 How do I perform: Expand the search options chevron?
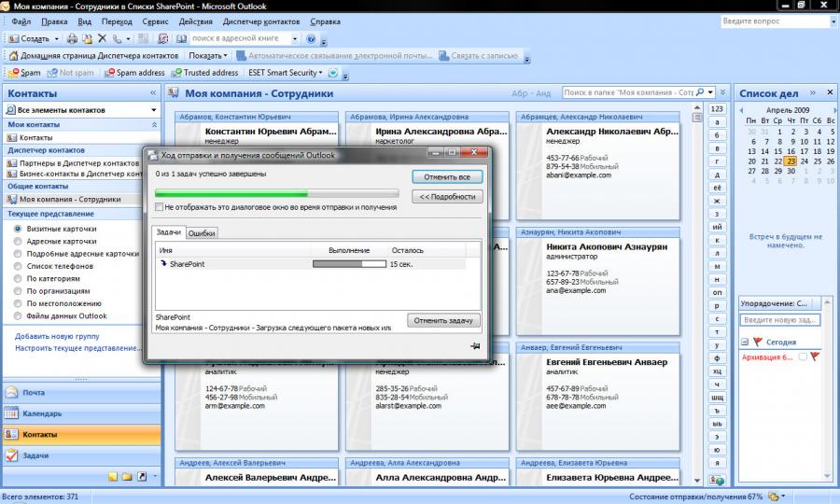(722, 92)
